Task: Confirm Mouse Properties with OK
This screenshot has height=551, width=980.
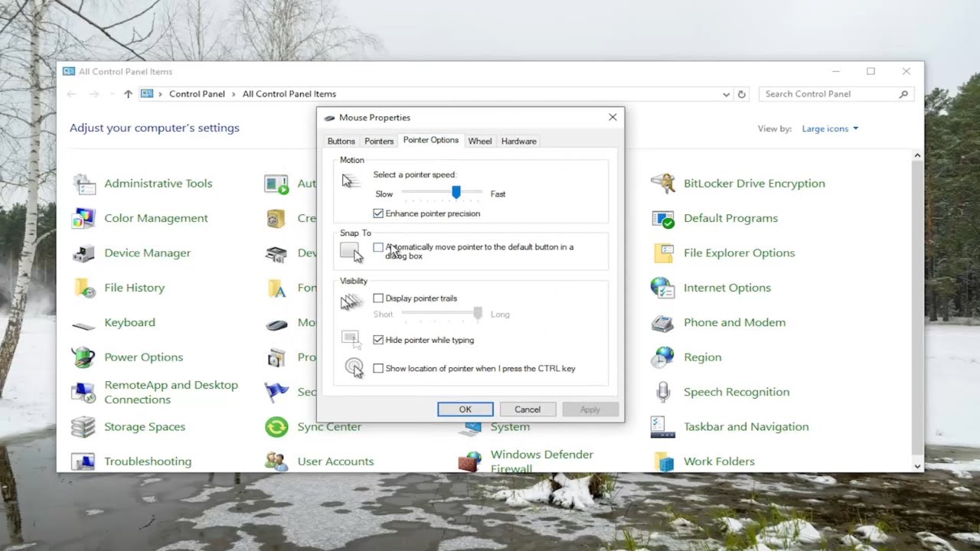Action: pos(465,409)
